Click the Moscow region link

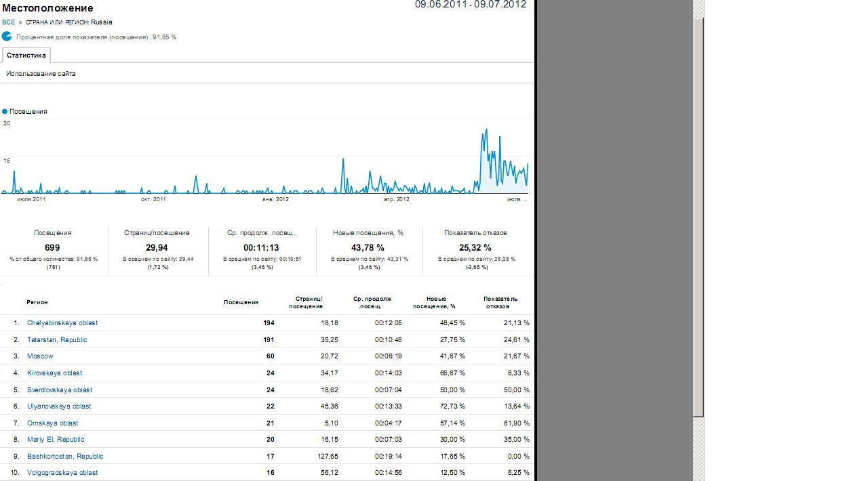pos(40,356)
